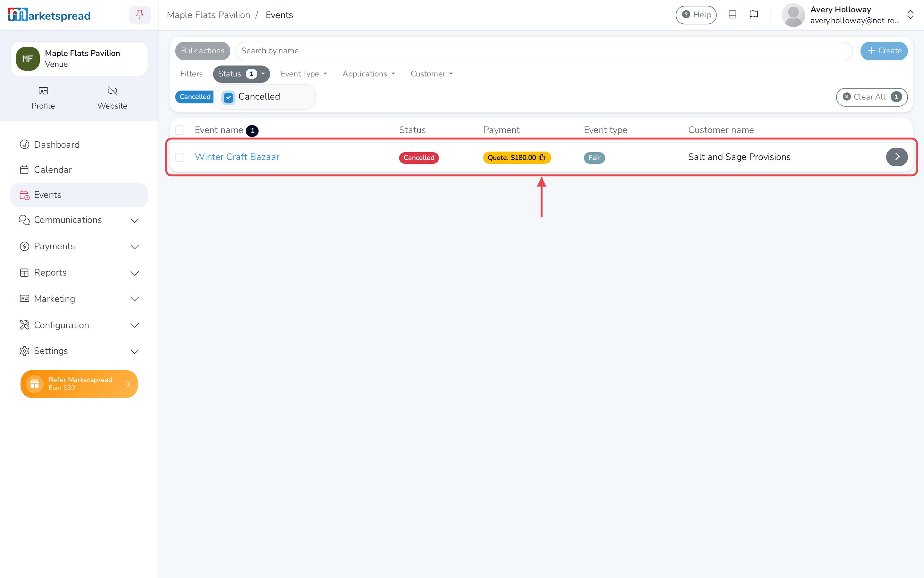
Task: Open the Customer filter dropdown
Action: point(432,74)
